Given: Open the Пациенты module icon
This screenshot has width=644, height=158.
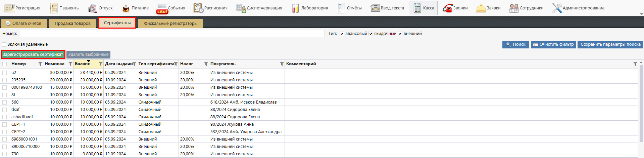Looking at the screenshot, I should (54, 8).
